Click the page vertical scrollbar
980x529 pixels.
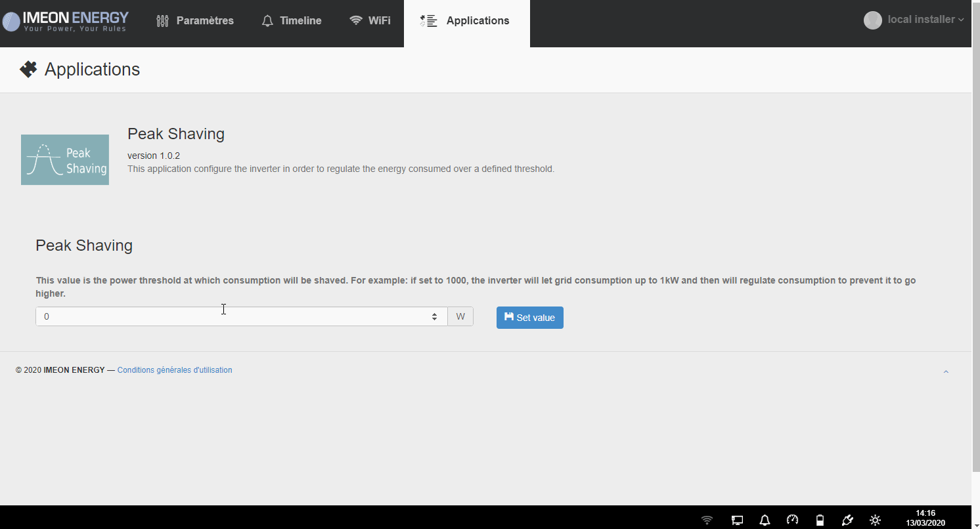(x=975, y=236)
